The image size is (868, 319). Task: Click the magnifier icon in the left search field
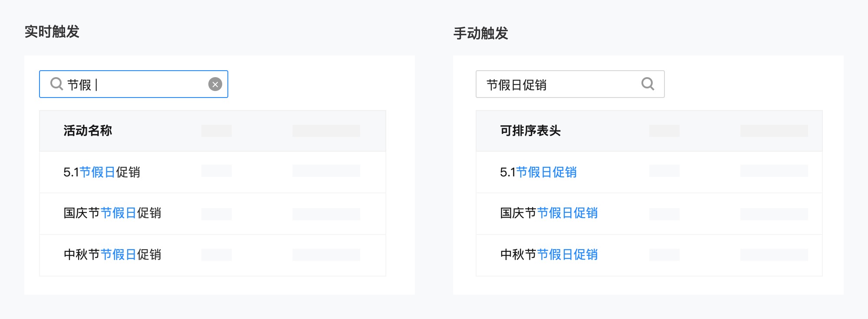pyautogui.click(x=57, y=84)
